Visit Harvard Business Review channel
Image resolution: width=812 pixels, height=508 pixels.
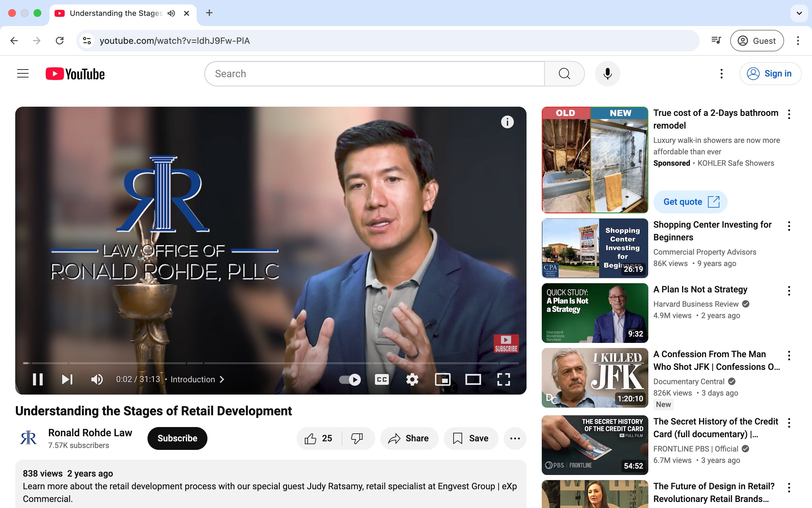pos(696,304)
